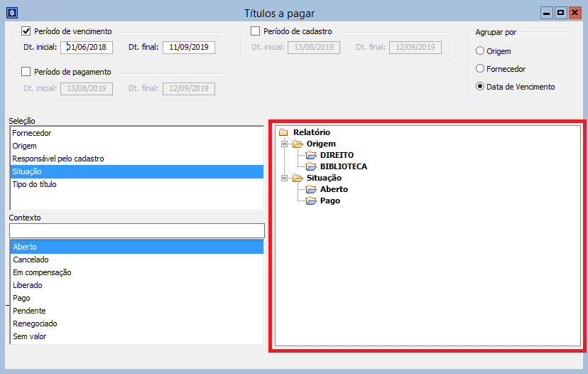Collapse the Situação tree node
The height and width of the screenshot is (374, 588).
(x=285, y=178)
